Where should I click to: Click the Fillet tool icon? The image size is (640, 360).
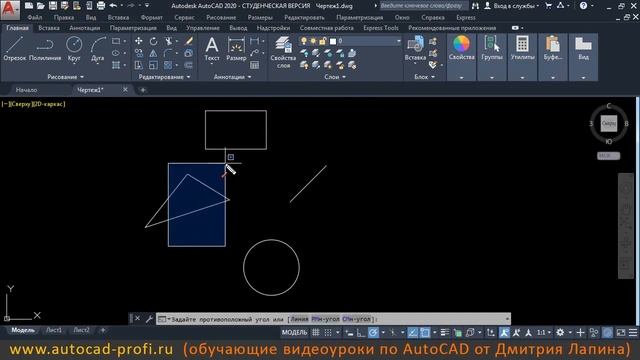(x=168, y=53)
